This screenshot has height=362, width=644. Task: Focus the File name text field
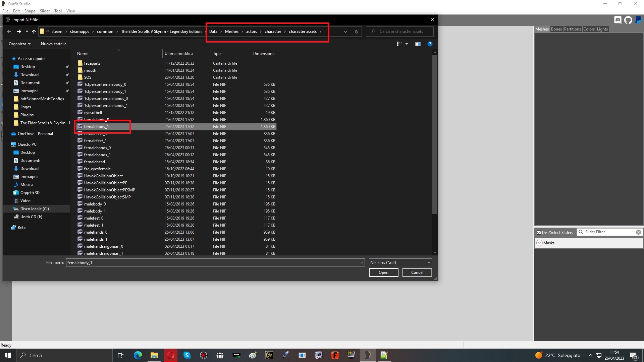[x=212, y=262]
